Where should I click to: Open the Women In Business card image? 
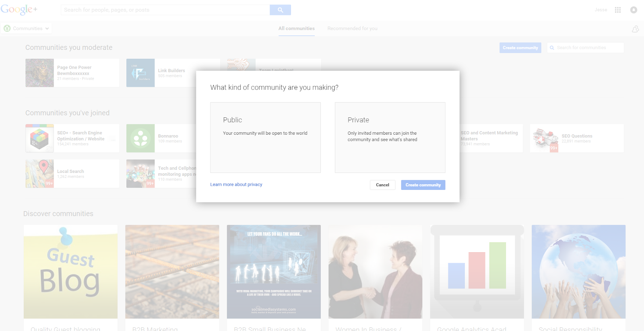coord(376,272)
